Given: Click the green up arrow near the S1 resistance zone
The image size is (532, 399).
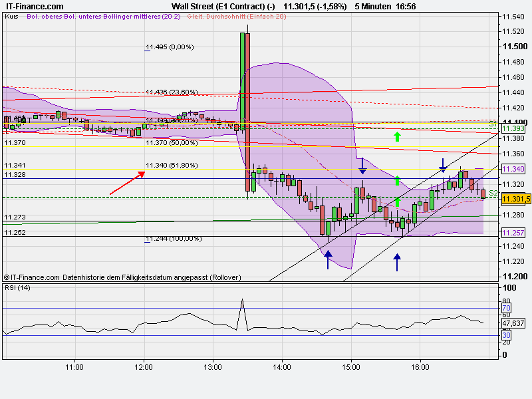Looking at the screenshot, I should (397, 136).
